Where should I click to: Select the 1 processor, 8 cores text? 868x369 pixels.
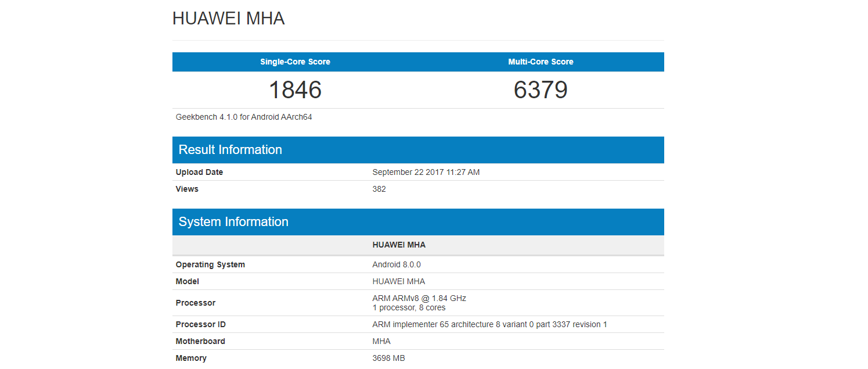[x=409, y=307]
